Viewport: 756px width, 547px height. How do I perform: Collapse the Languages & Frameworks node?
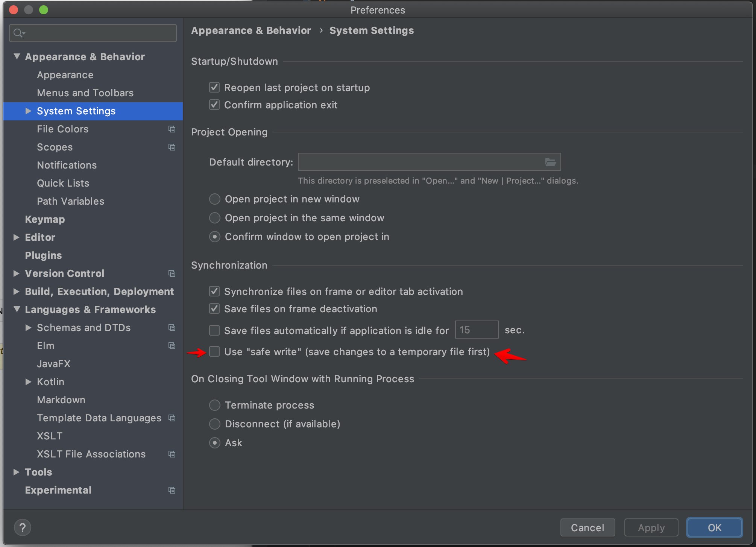pyautogui.click(x=17, y=309)
